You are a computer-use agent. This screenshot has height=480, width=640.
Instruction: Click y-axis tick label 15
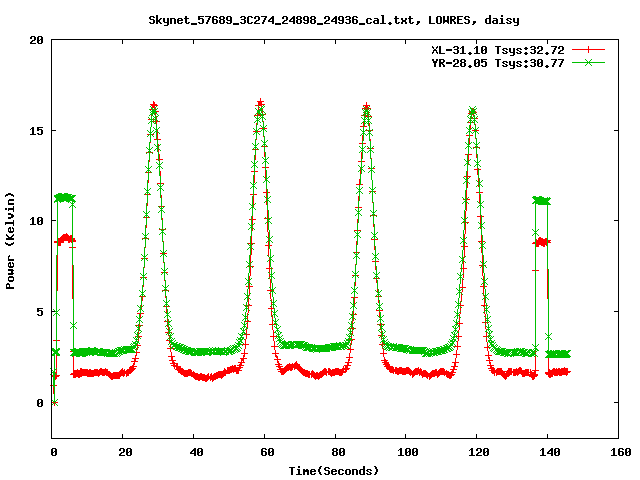pyautogui.click(x=37, y=131)
